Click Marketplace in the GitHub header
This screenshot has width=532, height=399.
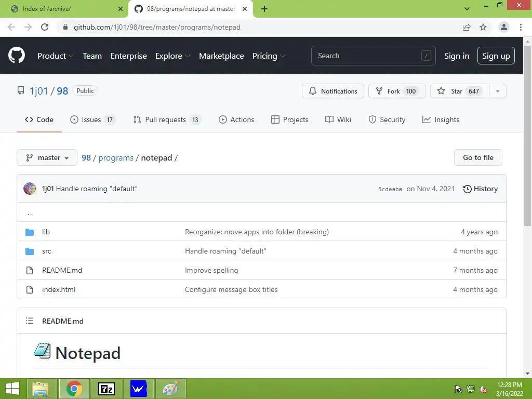coord(221,56)
